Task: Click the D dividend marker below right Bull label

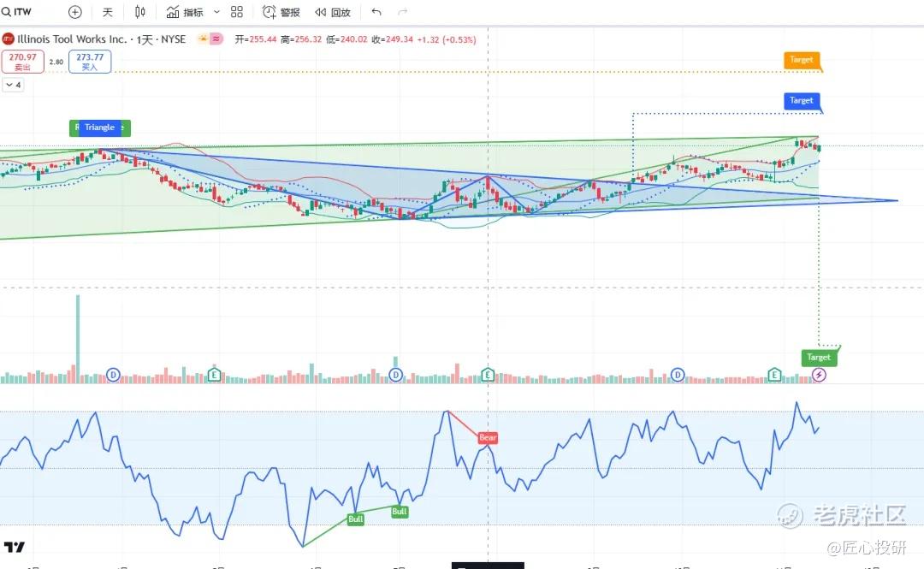Action: pos(395,375)
